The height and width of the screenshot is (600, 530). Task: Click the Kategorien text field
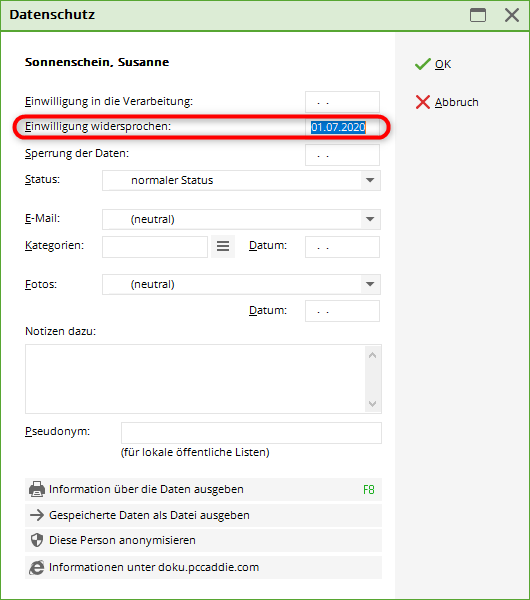click(x=155, y=247)
